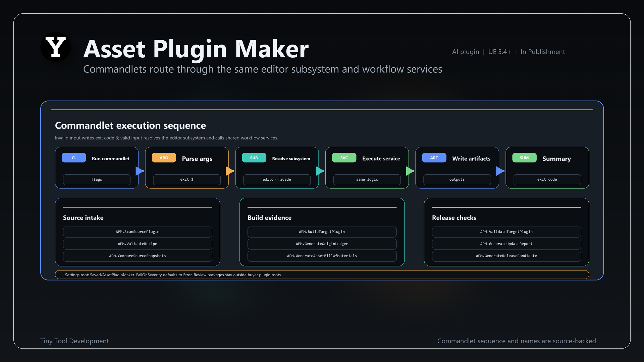Click the Invalid input description line
This screenshot has height=362, width=644.
(166, 138)
